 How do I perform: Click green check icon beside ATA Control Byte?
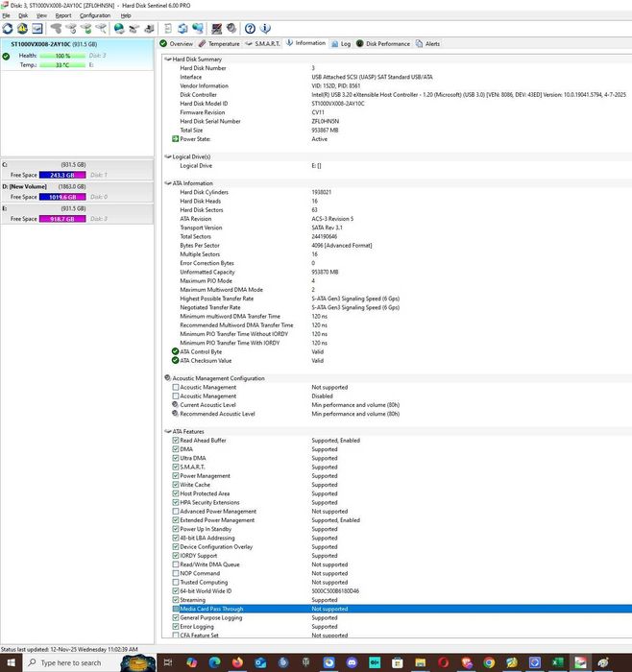[176, 351]
